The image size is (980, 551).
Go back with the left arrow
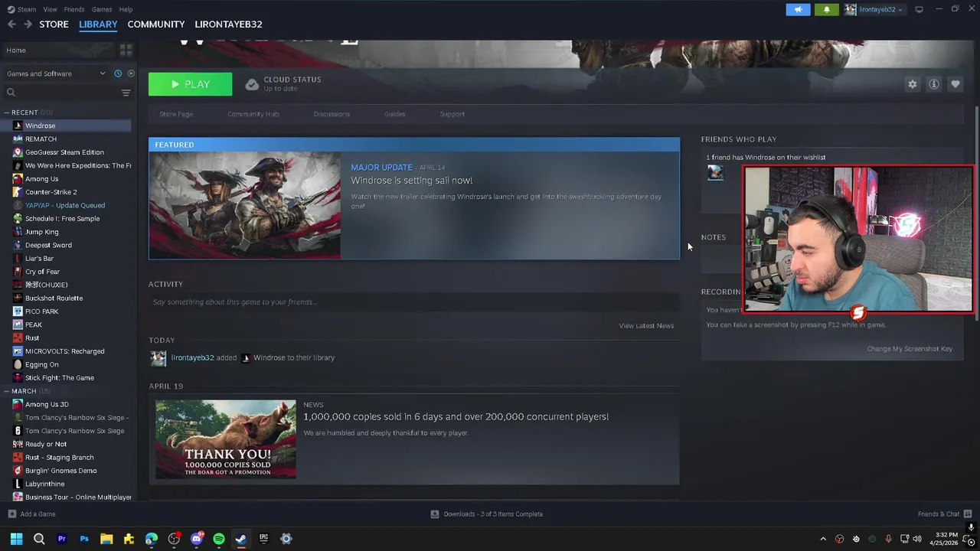[11, 24]
